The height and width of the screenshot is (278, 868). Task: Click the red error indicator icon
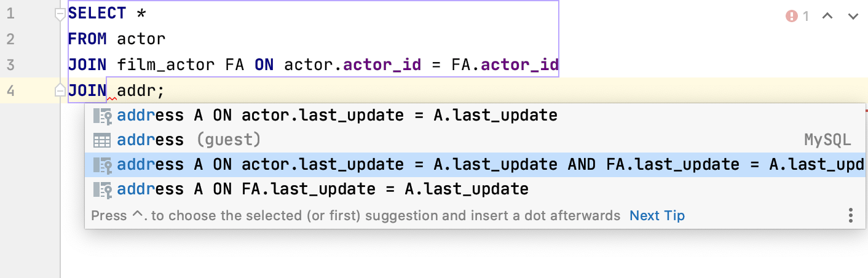[x=791, y=17]
